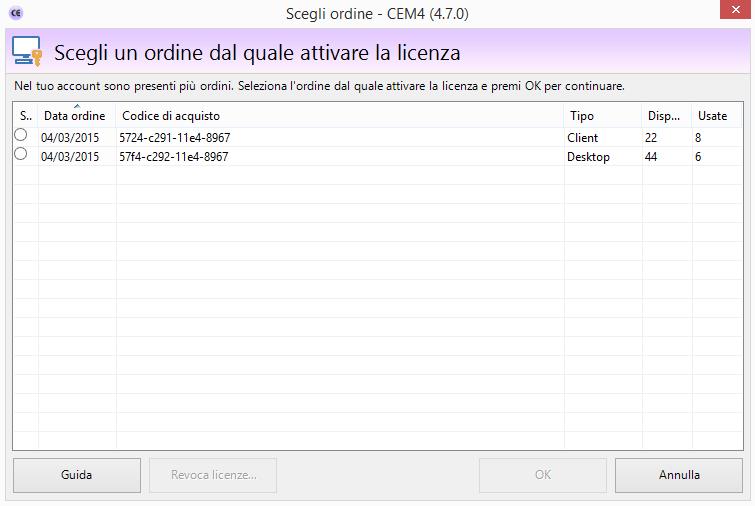Click the CEM4 app icon in title bar
The image size is (755, 506).
[x=15, y=13]
